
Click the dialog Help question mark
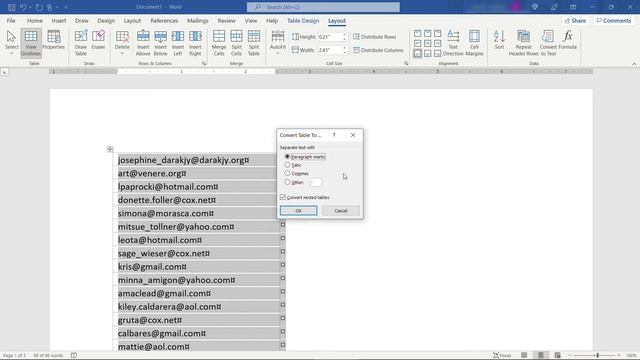click(334, 135)
